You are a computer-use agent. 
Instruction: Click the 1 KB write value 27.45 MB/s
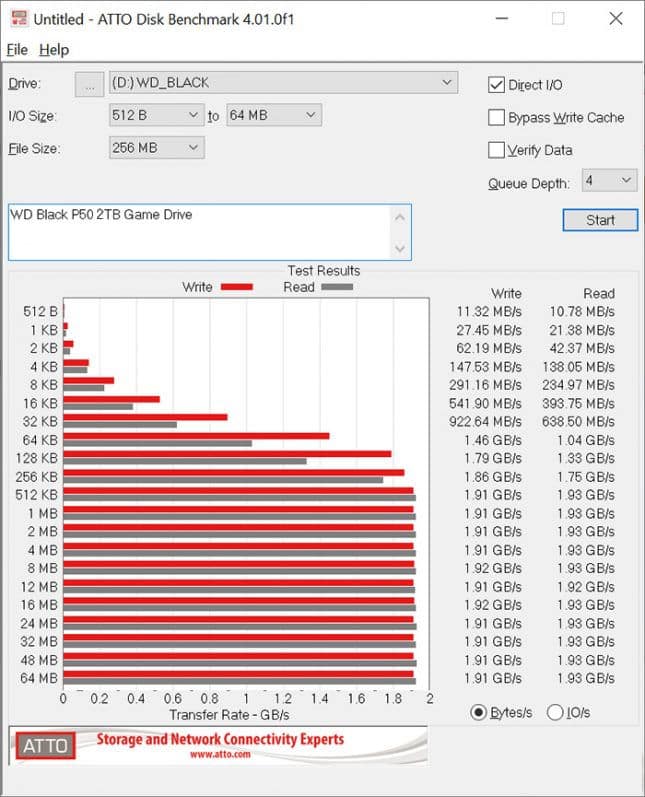tap(489, 330)
